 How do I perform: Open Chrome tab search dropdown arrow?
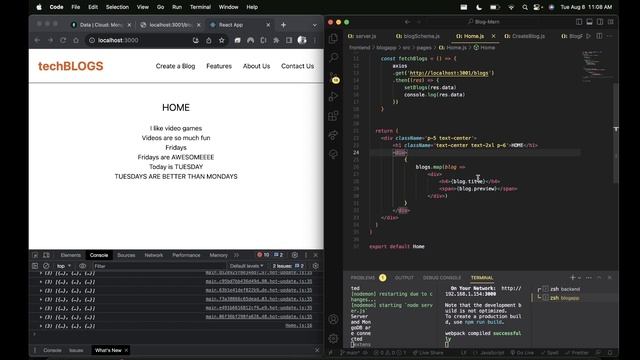tap(315, 25)
